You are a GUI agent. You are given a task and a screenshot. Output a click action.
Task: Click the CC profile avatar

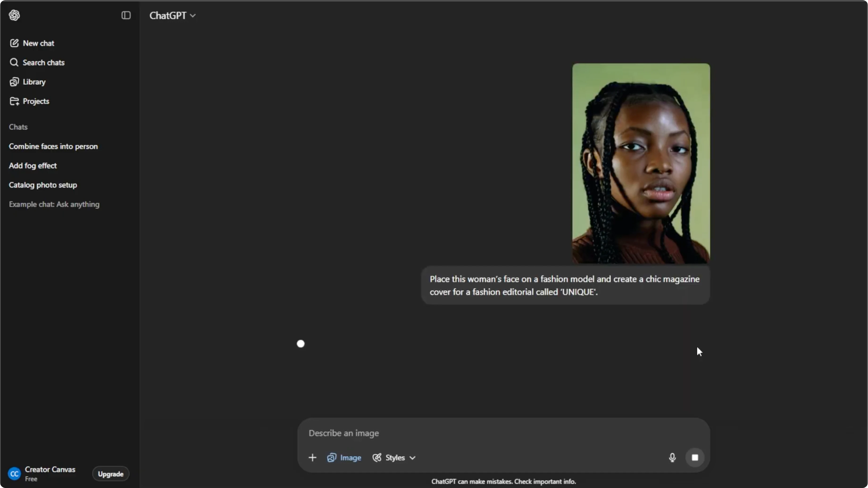[14, 474]
